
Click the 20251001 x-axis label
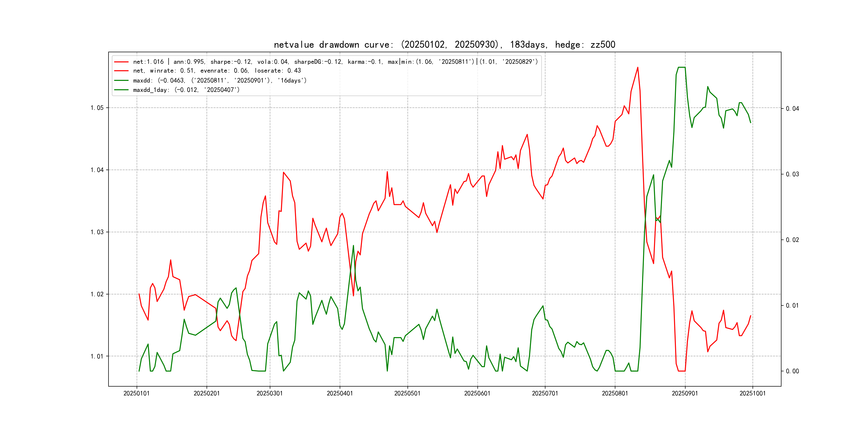753,393
